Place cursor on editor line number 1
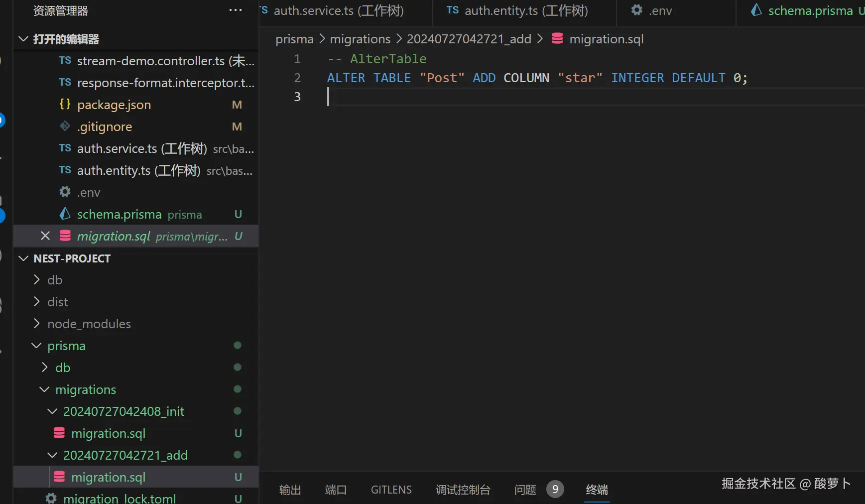Viewport: 865px width, 504px height. (x=297, y=59)
